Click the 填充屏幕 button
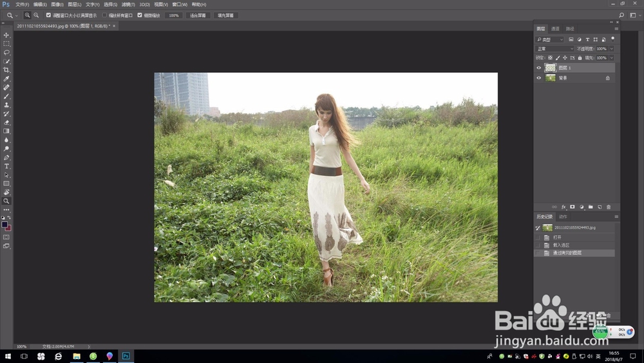644x363 pixels. tap(225, 15)
